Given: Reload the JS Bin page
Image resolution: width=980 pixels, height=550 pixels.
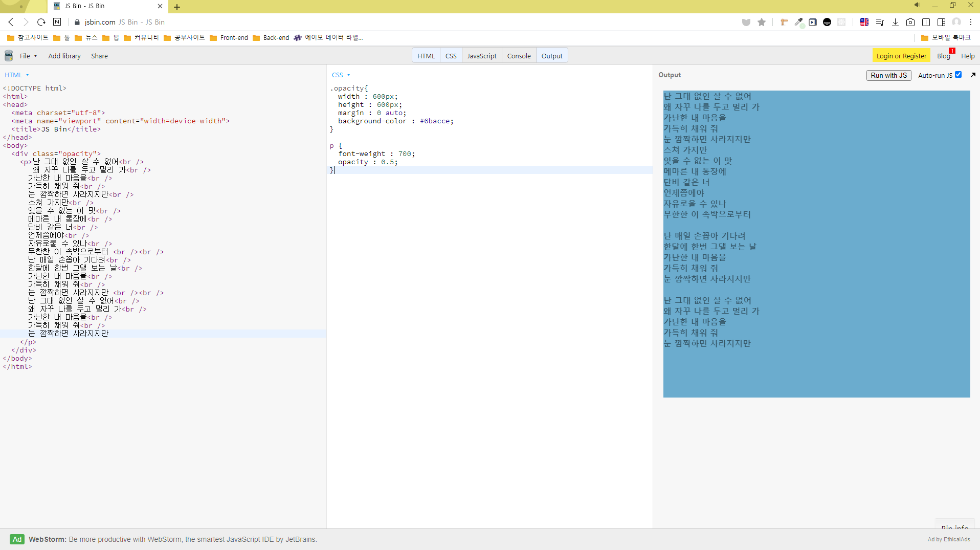Looking at the screenshot, I should coord(41,22).
